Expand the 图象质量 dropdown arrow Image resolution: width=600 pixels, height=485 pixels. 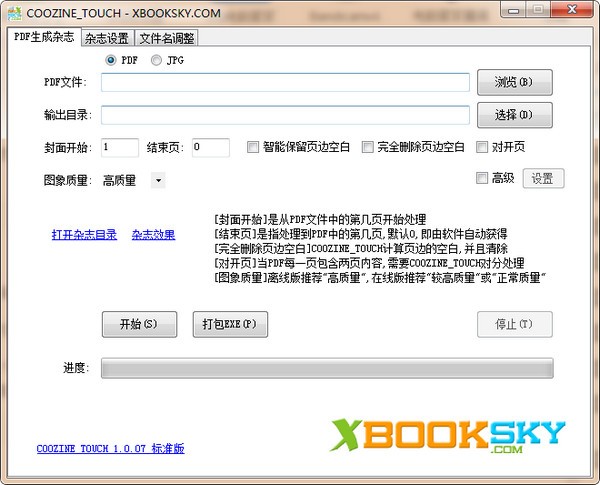click(x=159, y=180)
